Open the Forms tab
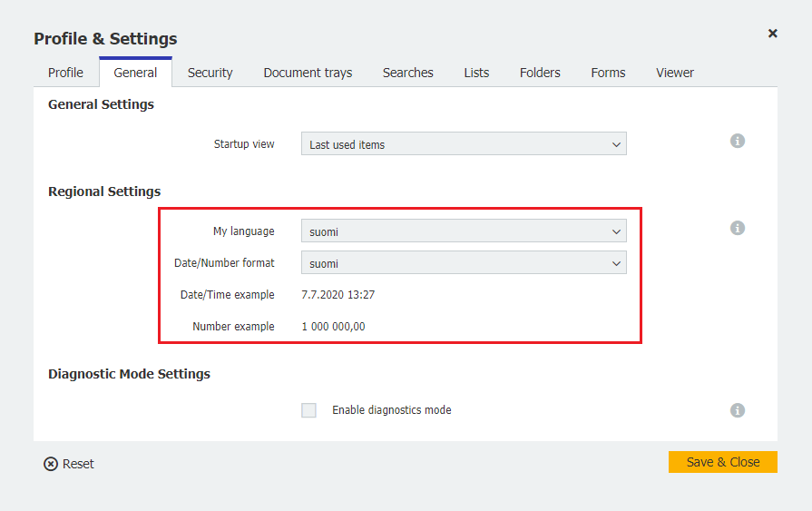 (x=608, y=73)
